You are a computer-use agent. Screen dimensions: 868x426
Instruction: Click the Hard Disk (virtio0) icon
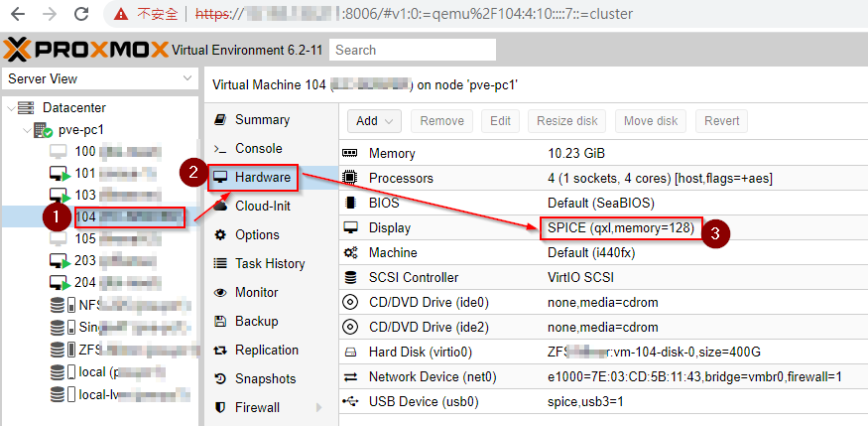(350, 352)
